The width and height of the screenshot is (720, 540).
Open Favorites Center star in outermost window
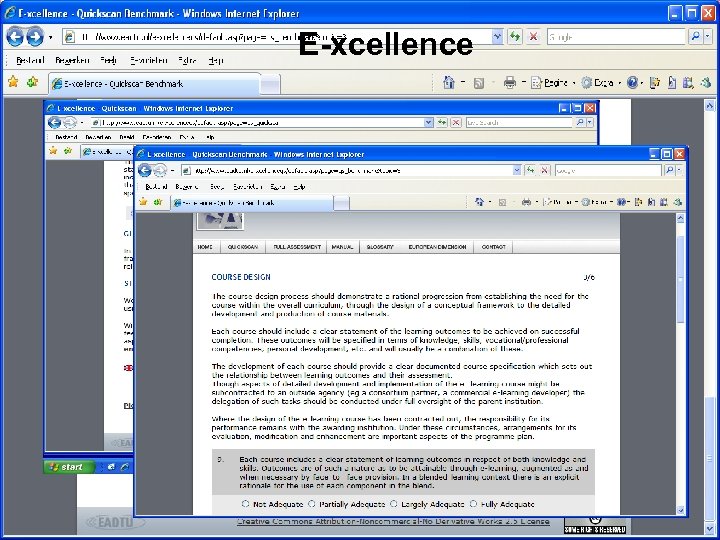[13, 82]
